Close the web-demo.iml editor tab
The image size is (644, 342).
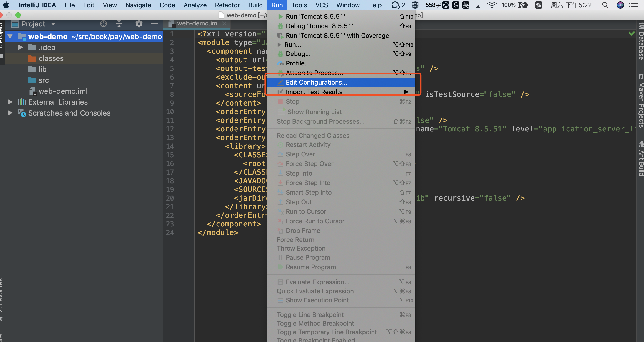coord(225,23)
